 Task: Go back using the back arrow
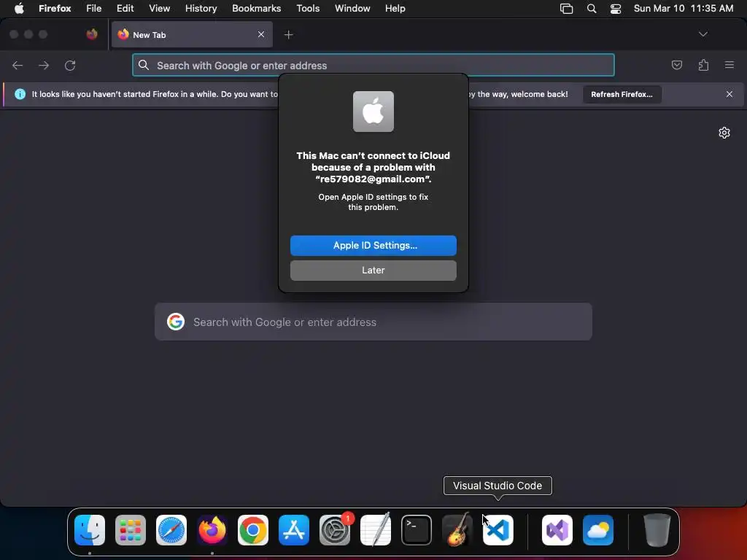point(18,65)
